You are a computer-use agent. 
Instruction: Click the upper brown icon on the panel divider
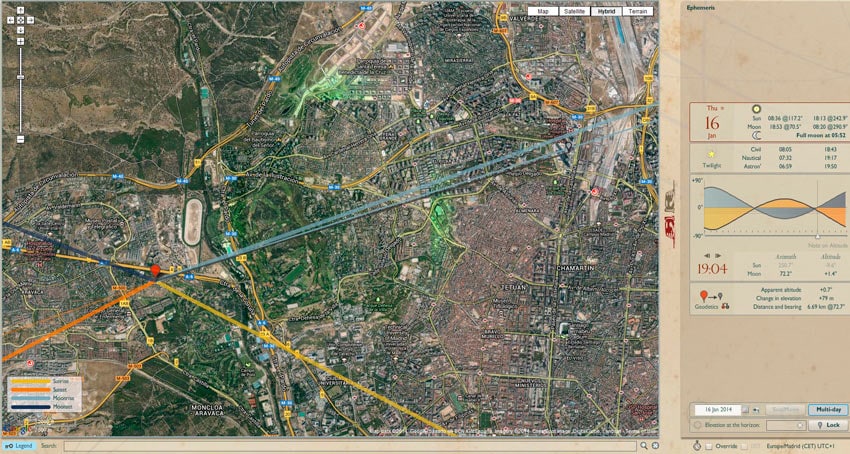(670, 197)
